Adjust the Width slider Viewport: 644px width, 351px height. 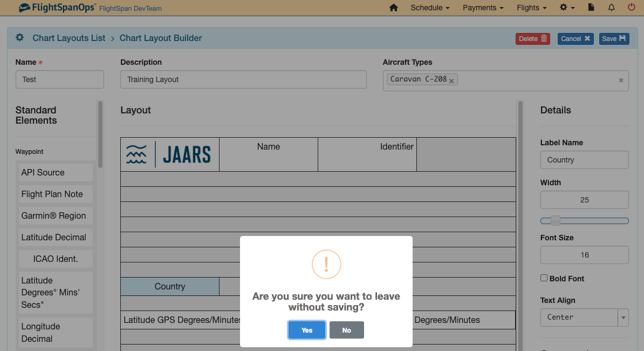pos(556,220)
